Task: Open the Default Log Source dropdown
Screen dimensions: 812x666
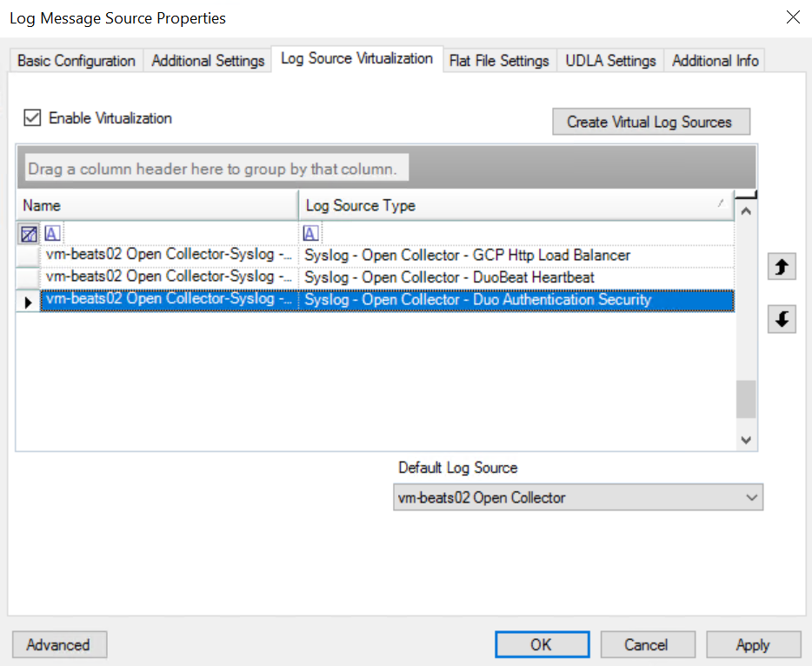Action: coord(752,498)
